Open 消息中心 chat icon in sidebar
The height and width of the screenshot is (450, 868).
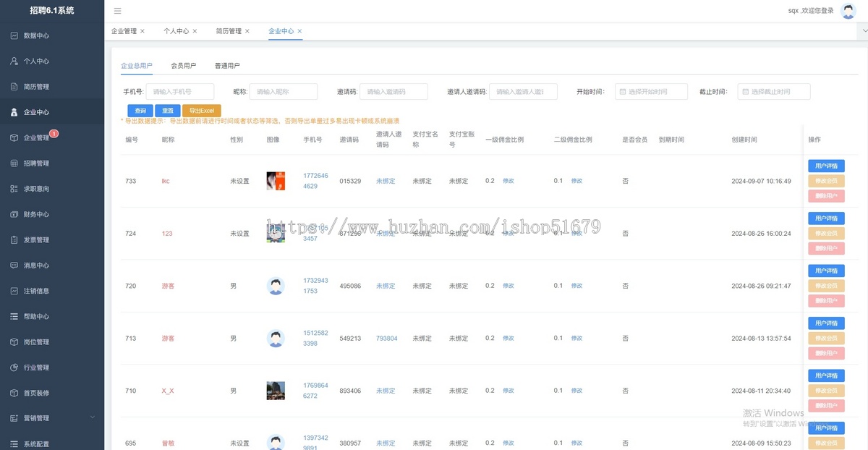coord(14,266)
